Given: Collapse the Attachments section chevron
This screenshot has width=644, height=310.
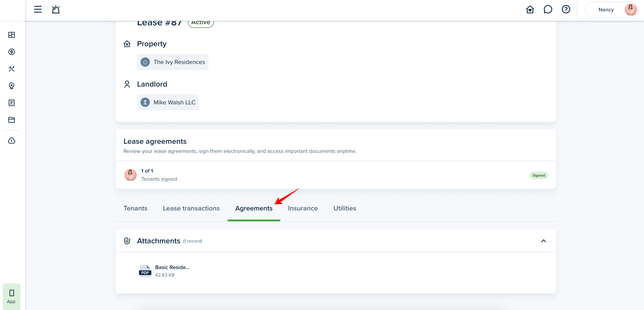Looking at the screenshot, I should (x=543, y=241).
